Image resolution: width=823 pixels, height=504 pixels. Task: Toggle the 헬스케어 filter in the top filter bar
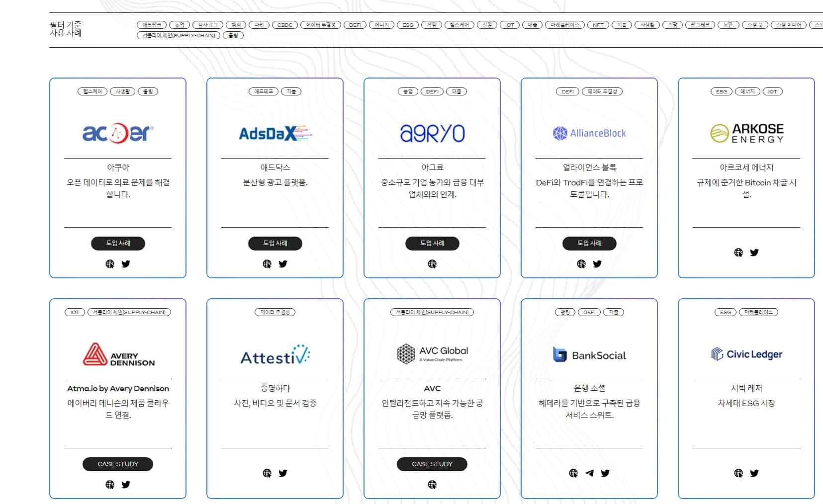(x=459, y=25)
